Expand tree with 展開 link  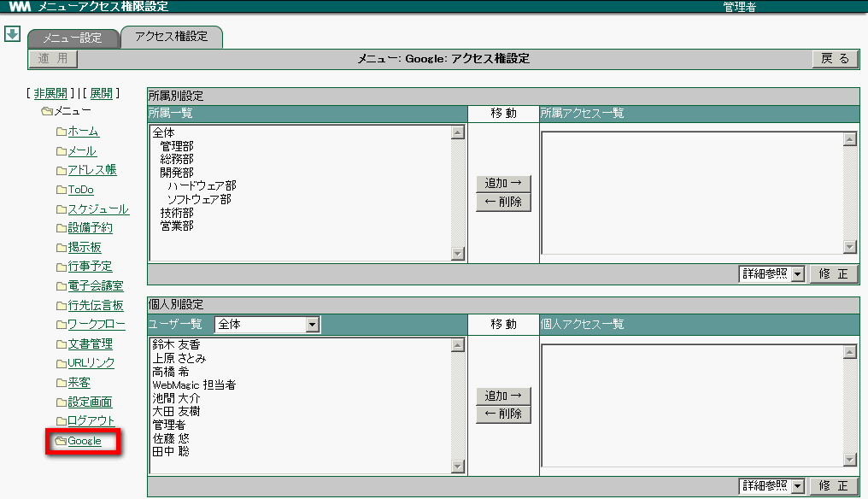tap(102, 94)
